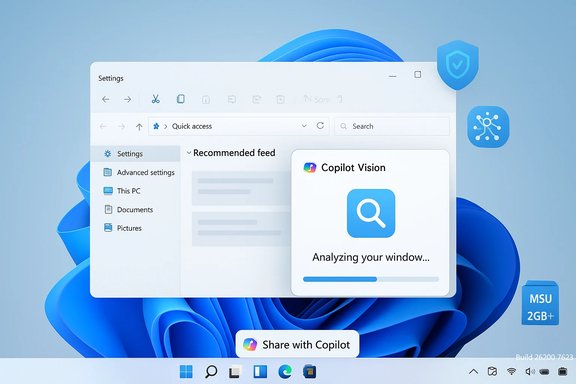Screen dimensions: 576x384
Task: Click the tray icon next to the chevron
Action: coord(492,372)
